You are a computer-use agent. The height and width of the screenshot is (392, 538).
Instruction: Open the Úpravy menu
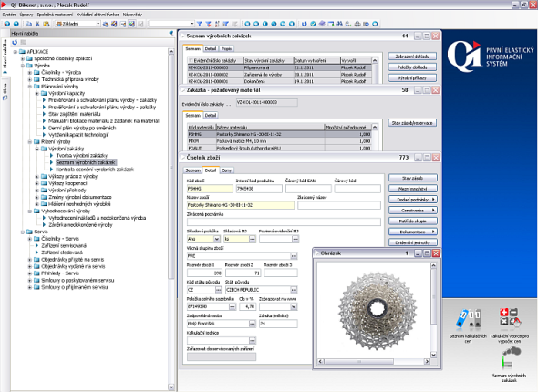pos(26,15)
